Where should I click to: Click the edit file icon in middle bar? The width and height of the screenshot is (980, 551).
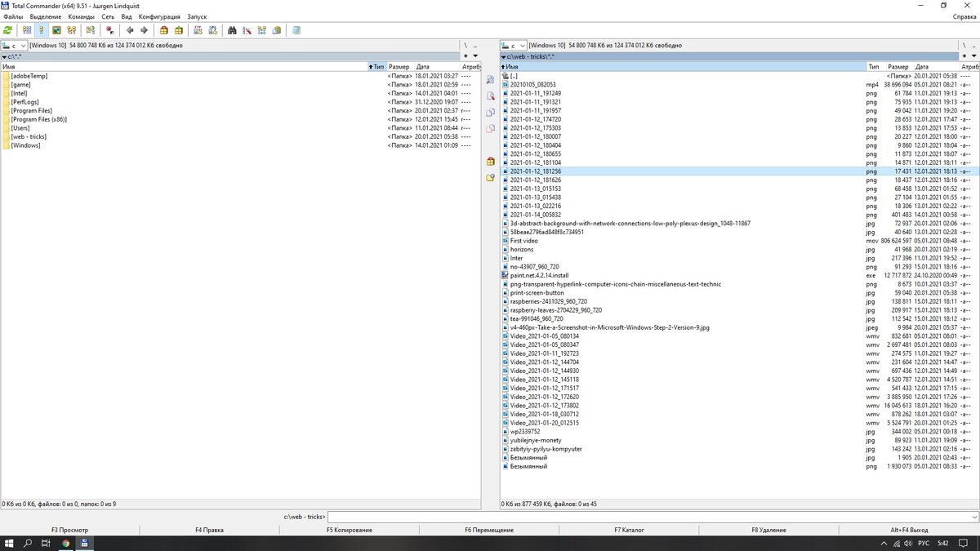tap(490, 96)
